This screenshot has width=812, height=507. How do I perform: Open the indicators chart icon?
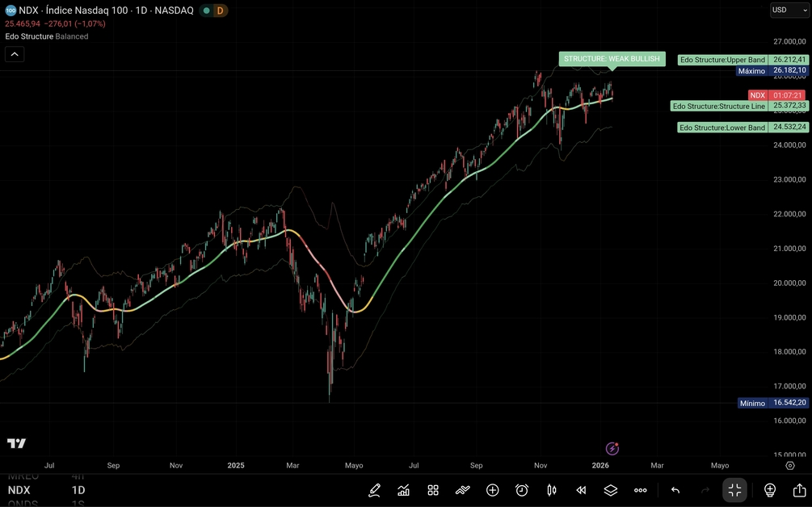point(403,490)
